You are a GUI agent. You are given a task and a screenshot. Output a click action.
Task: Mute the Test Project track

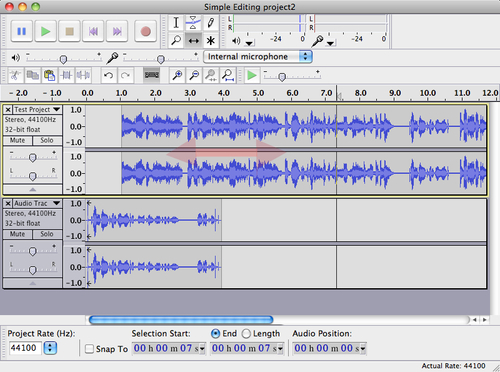point(18,140)
